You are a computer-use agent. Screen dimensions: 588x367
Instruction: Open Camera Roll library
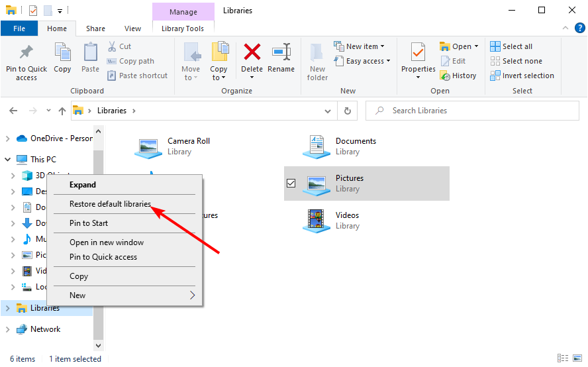coord(173,146)
